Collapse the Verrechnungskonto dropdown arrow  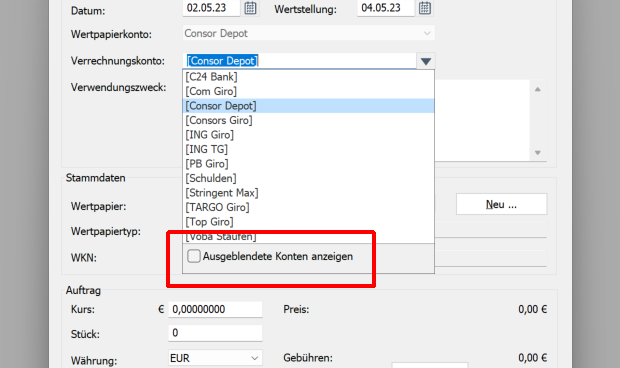tap(425, 61)
